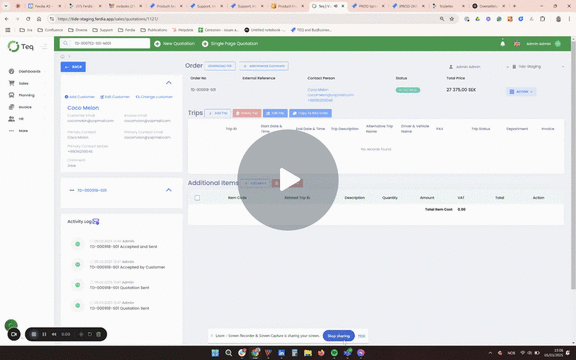Click the quotation search field in the green bar
576x360 pixels.
click(105, 43)
